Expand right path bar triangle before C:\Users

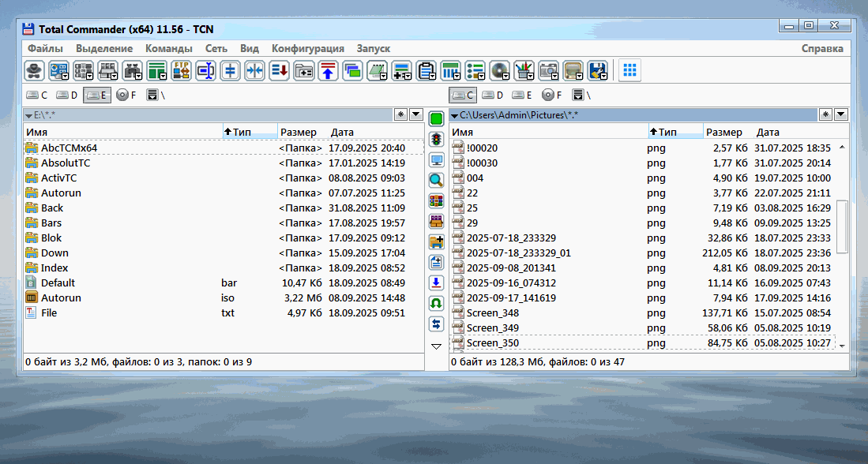pyautogui.click(x=454, y=115)
